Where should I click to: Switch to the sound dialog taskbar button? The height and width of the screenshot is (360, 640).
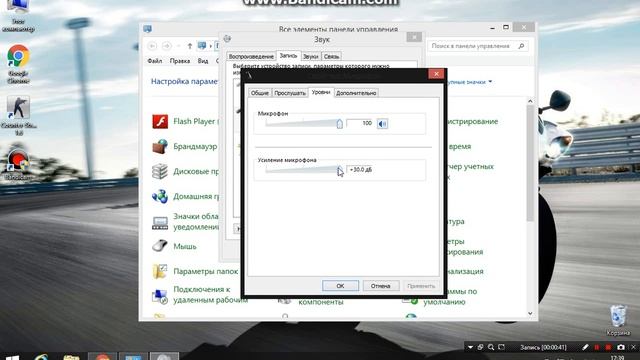coord(164,356)
